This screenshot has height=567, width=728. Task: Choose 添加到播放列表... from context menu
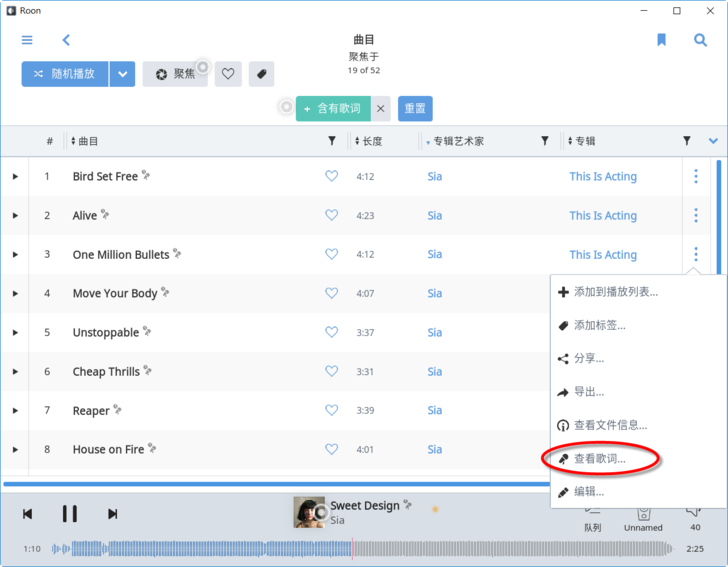[x=638, y=292]
